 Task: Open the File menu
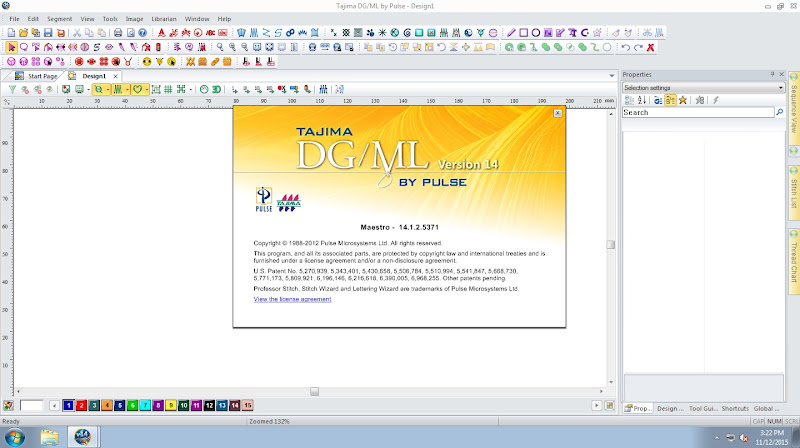(14, 19)
